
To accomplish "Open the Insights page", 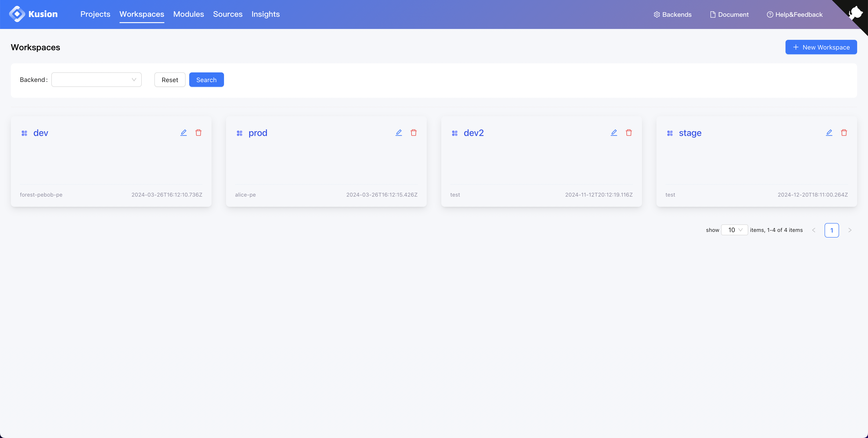I will click(x=266, y=14).
